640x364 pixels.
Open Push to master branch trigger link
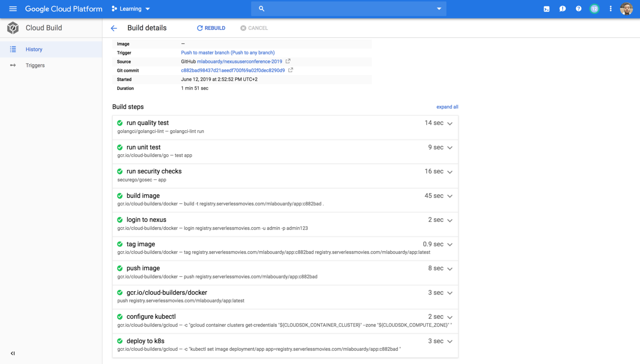click(x=228, y=52)
